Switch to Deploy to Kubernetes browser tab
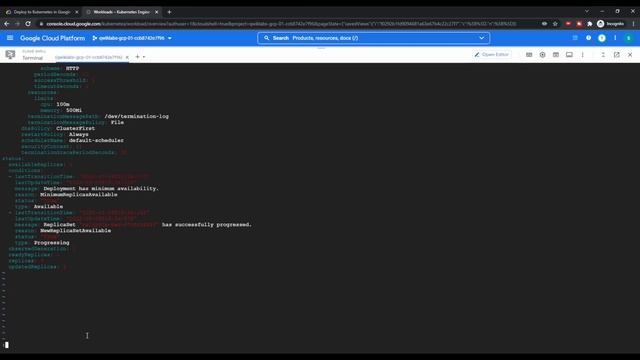Viewport: 640px width, 360px height. 42,12
